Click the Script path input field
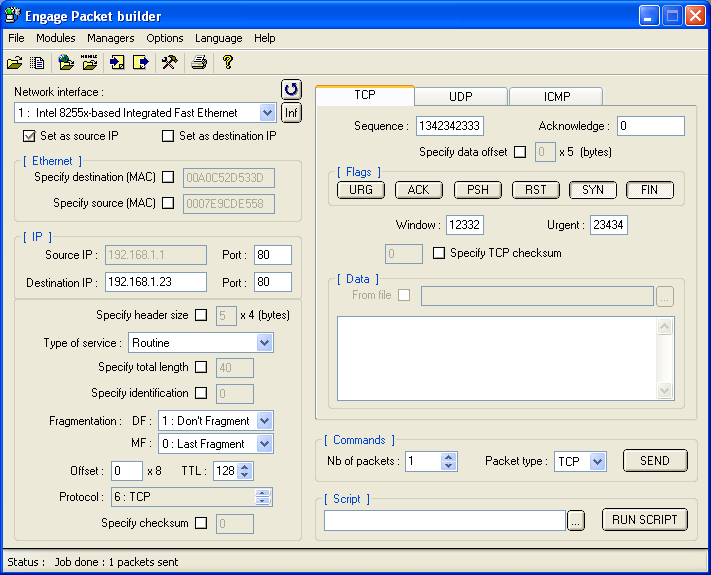Viewport: 711px width, 575px height. point(445,521)
